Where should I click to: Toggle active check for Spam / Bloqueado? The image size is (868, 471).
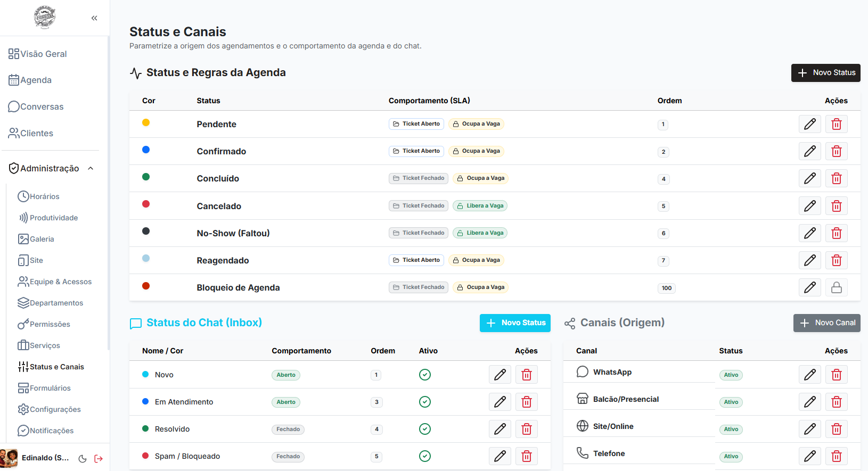(425, 456)
